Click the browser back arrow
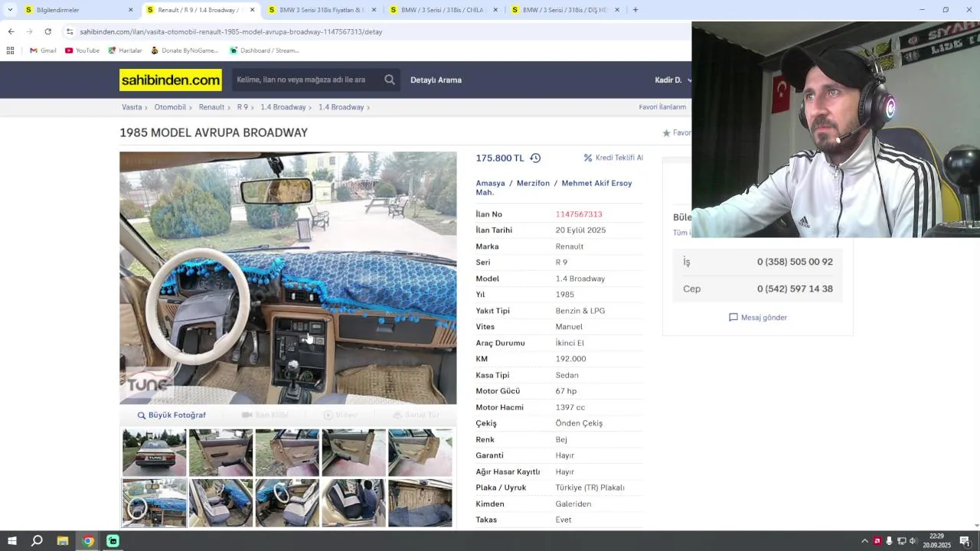 [11, 31]
